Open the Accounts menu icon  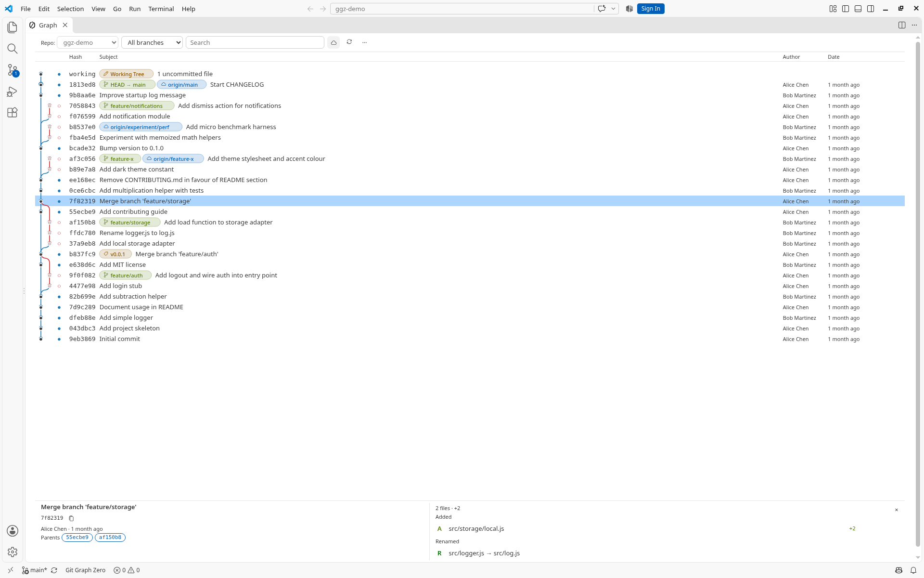pyautogui.click(x=13, y=531)
